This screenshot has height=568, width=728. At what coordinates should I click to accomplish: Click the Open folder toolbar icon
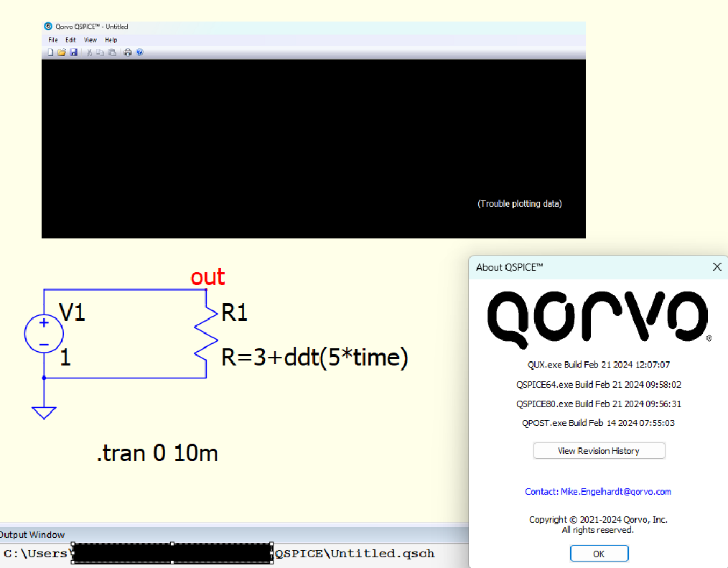62,52
